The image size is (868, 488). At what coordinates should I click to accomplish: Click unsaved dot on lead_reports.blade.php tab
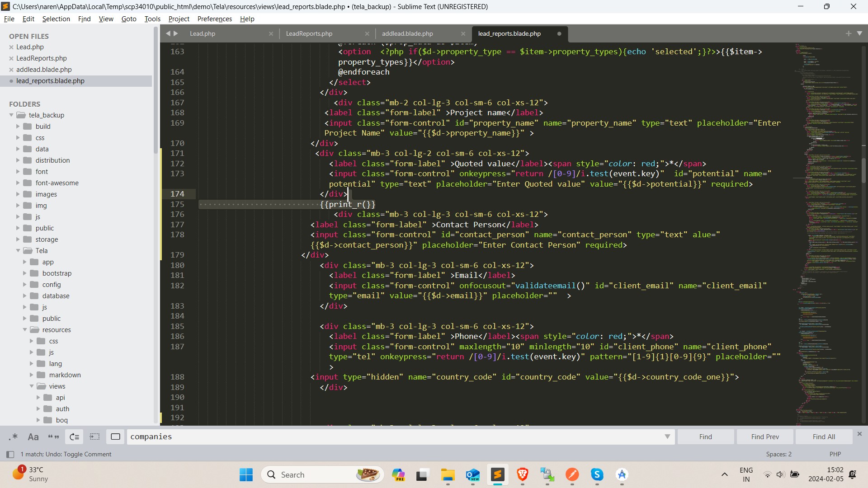click(559, 33)
